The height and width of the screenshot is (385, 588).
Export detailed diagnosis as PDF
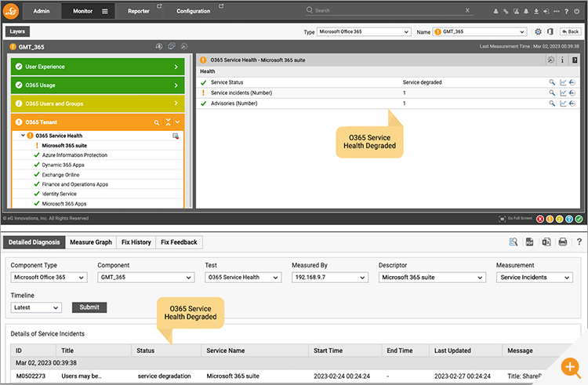[529, 242]
